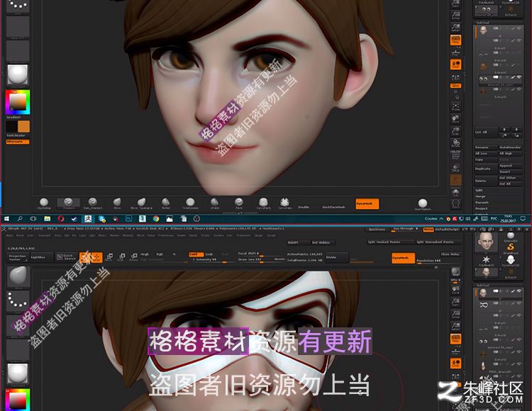Collapse SubTool header in upper window
This screenshot has width=532, height=411.
coord(482,23)
